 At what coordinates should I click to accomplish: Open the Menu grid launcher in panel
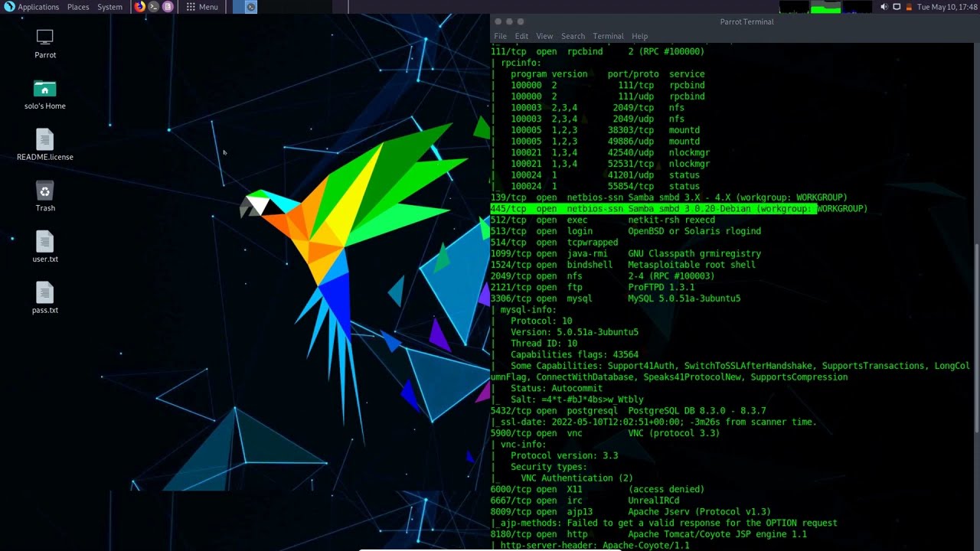202,7
